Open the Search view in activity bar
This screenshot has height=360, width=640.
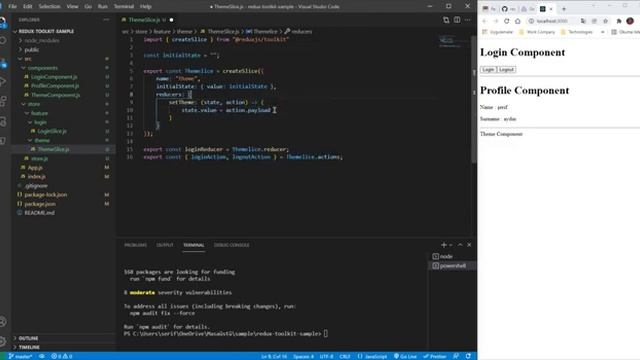click(x=3, y=41)
